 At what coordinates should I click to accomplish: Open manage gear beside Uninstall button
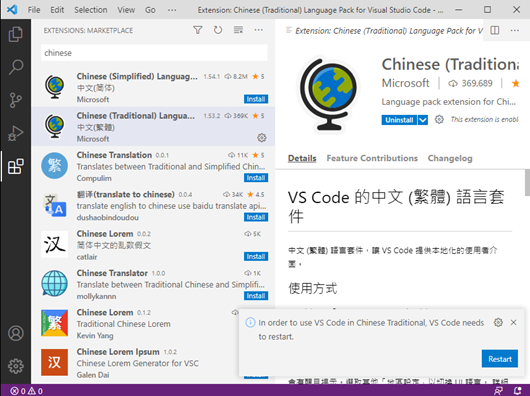[439, 119]
